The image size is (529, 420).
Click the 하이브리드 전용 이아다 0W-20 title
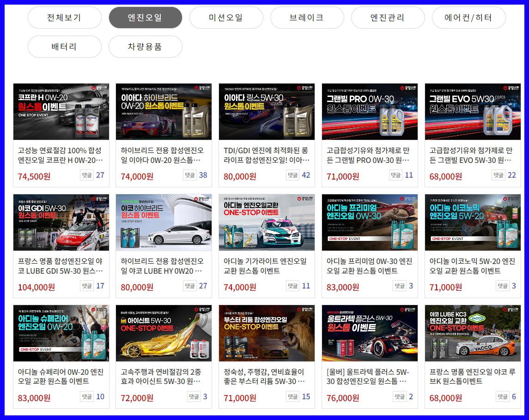tap(162, 155)
